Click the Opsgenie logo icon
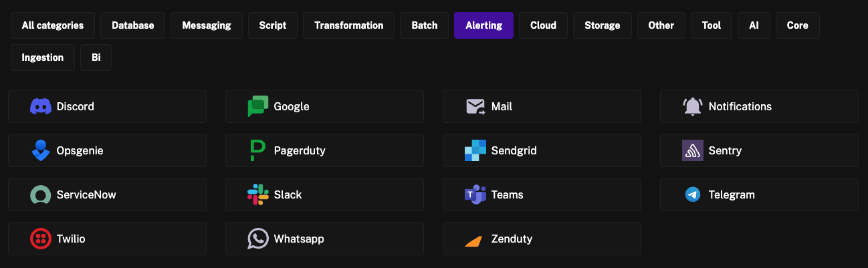Image resolution: width=868 pixels, height=268 pixels. (41, 150)
